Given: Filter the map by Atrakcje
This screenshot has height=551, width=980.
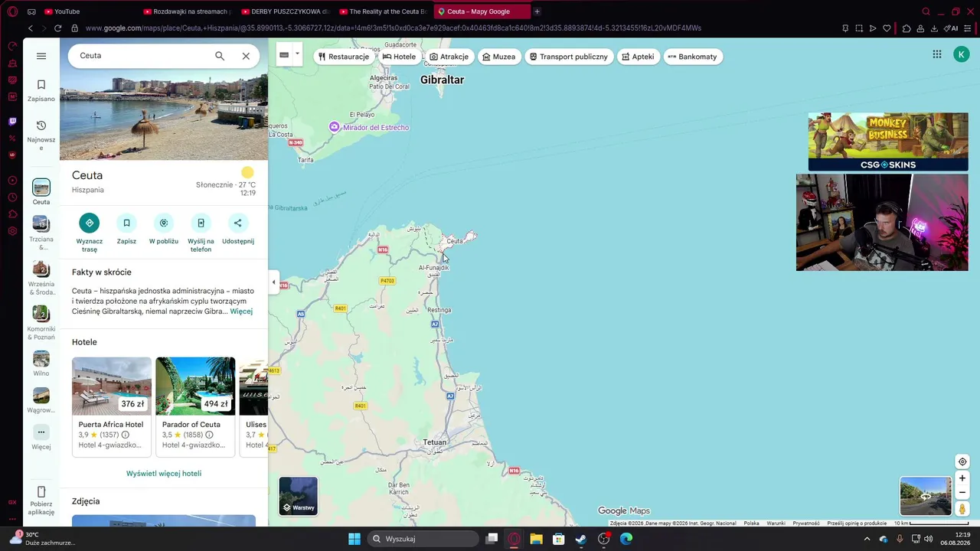Looking at the screenshot, I should [449, 57].
